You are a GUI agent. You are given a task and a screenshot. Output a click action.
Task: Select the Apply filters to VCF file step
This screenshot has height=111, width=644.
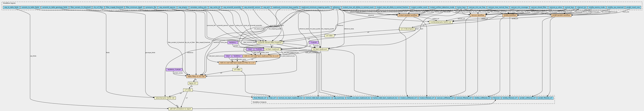coord(196,76)
